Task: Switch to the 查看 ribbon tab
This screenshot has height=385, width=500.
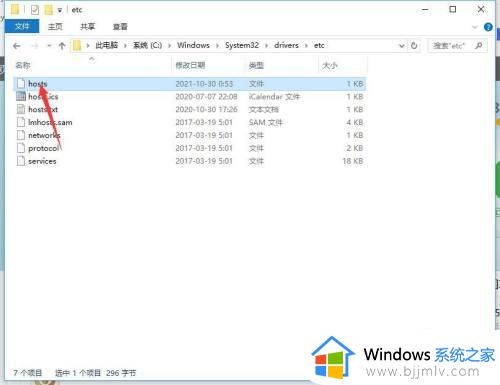Action: (120, 26)
